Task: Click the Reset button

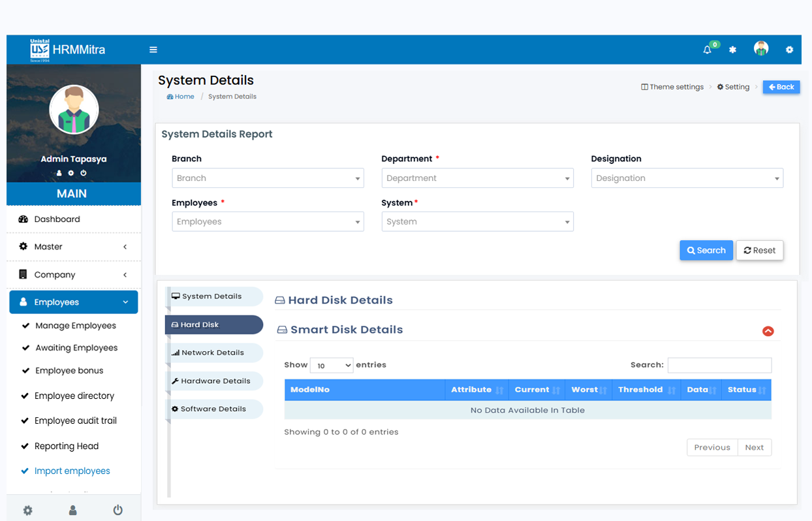Action: tap(759, 251)
